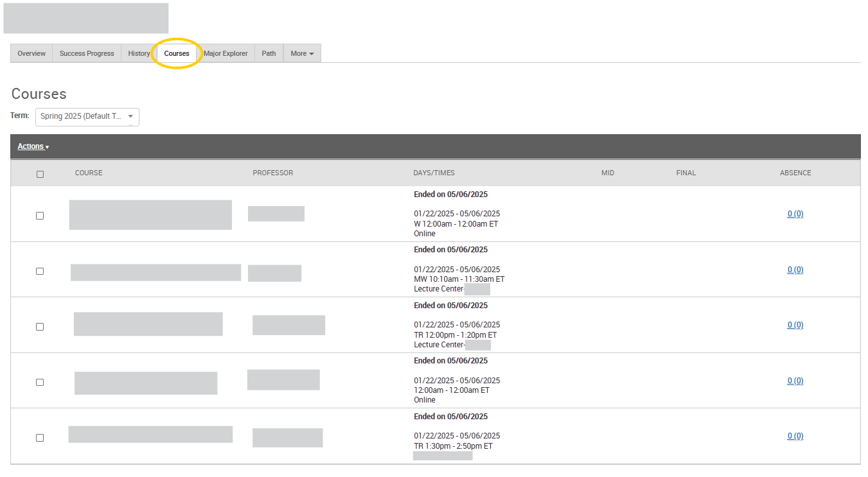Check the select-all checkbox in table header
The width and height of the screenshot is (868, 477).
pos(40,174)
